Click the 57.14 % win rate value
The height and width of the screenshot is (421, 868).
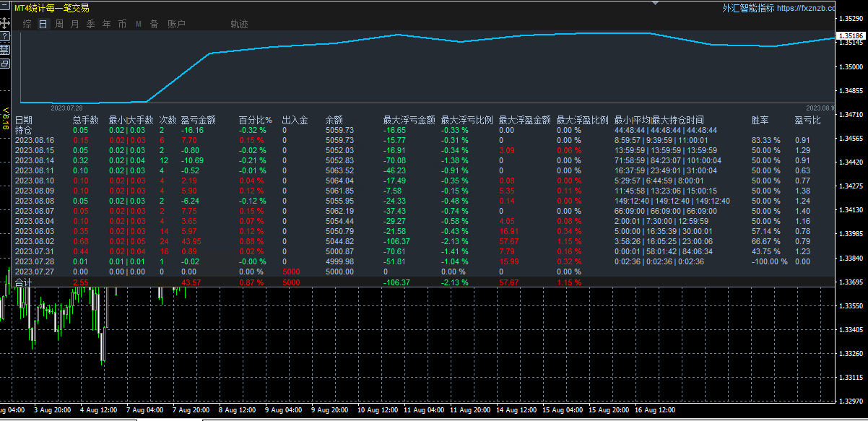[766, 231]
